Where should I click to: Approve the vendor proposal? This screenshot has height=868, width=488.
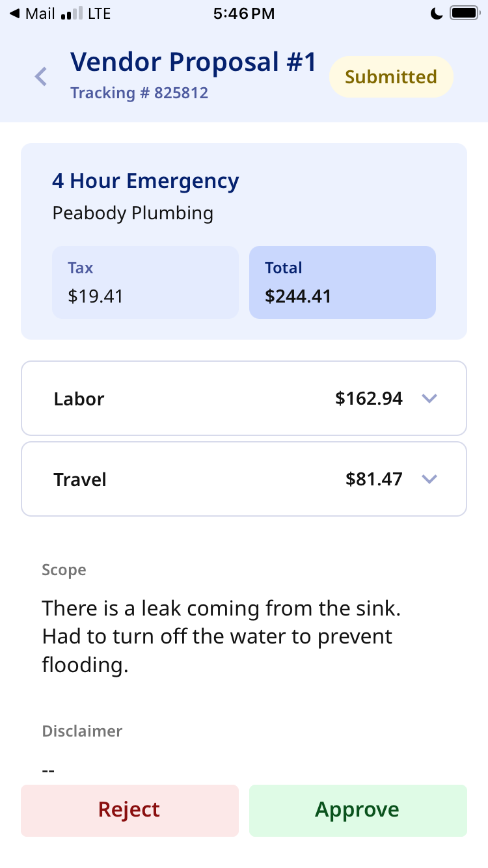pyautogui.click(x=358, y=810)
